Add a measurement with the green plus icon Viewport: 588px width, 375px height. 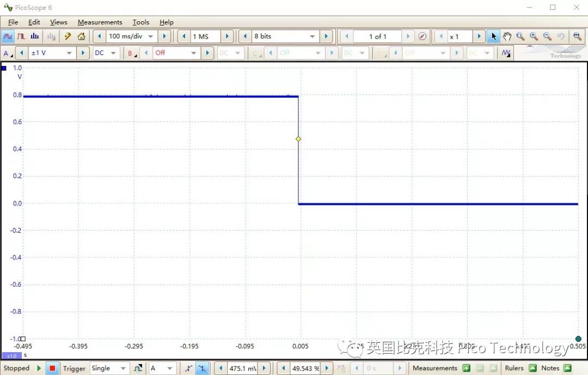[466, 368]
